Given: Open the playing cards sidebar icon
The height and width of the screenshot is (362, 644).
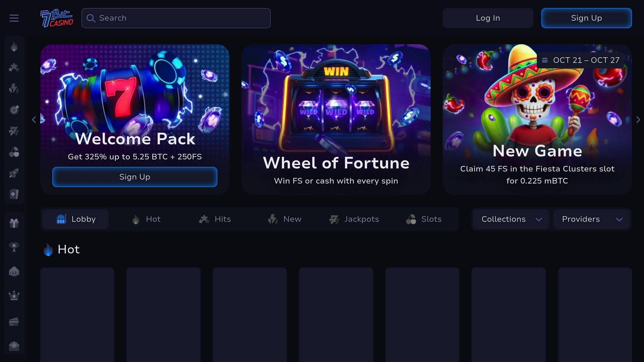Looking at the screenshot, I should (x=14, y=194).
